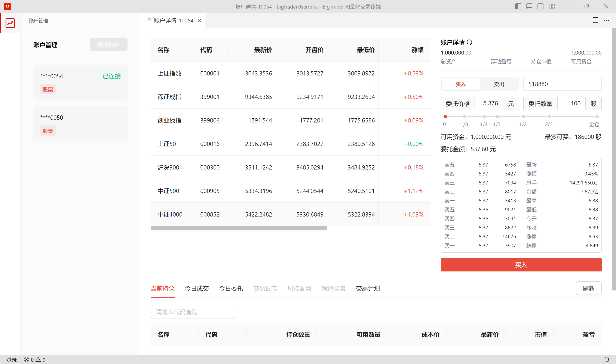Click the 请输入代码查询 search field
Viewport: 616px width, 364px height.
193,312
